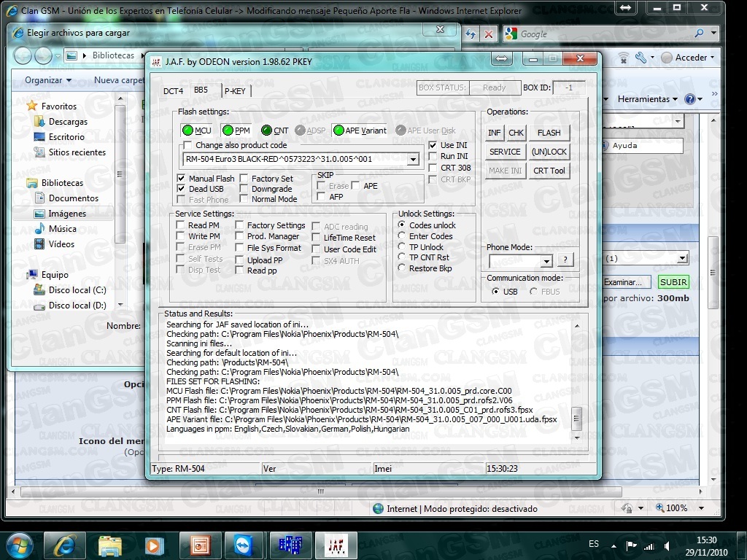The width and height of the screenshot is (747, 560).
Task: Select USB communication mode
Action: (x=496, y=292)
